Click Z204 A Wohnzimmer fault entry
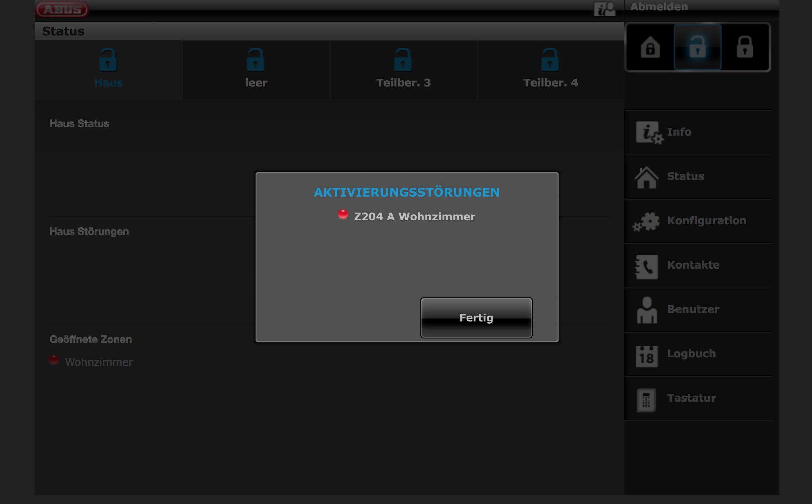 click(x=414, y=217)
